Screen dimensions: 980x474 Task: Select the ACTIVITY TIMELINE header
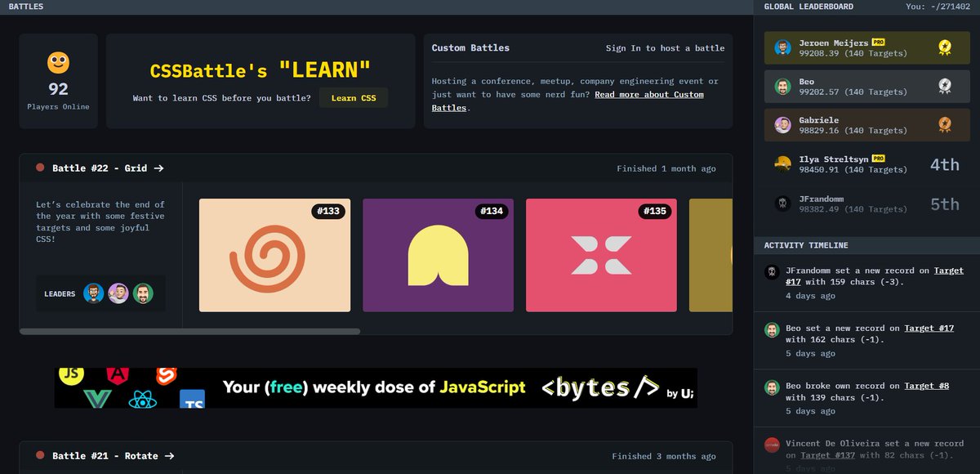(x=806, y=245)
